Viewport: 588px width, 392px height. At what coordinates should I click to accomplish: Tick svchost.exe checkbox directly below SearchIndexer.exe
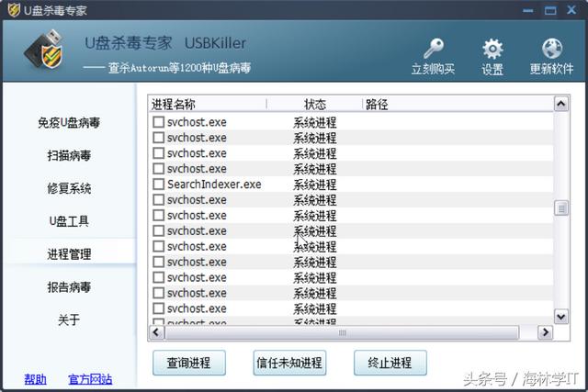(x=159, y=200)
